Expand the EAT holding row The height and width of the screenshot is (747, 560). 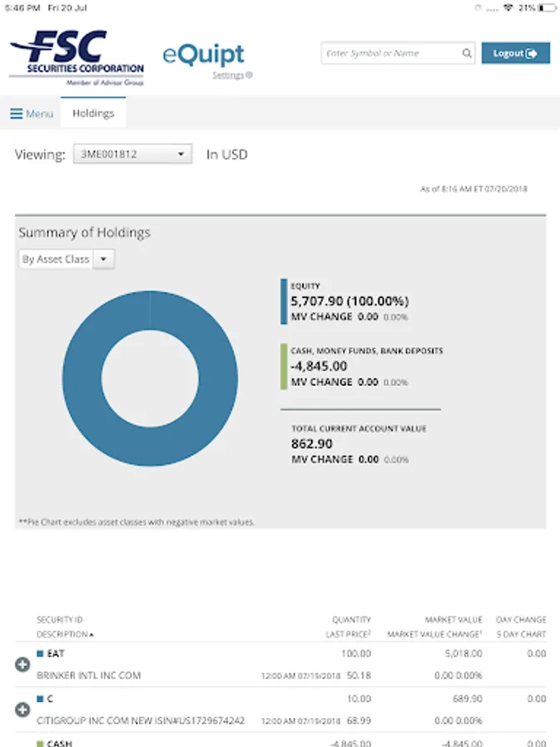(x=22, y=664)
